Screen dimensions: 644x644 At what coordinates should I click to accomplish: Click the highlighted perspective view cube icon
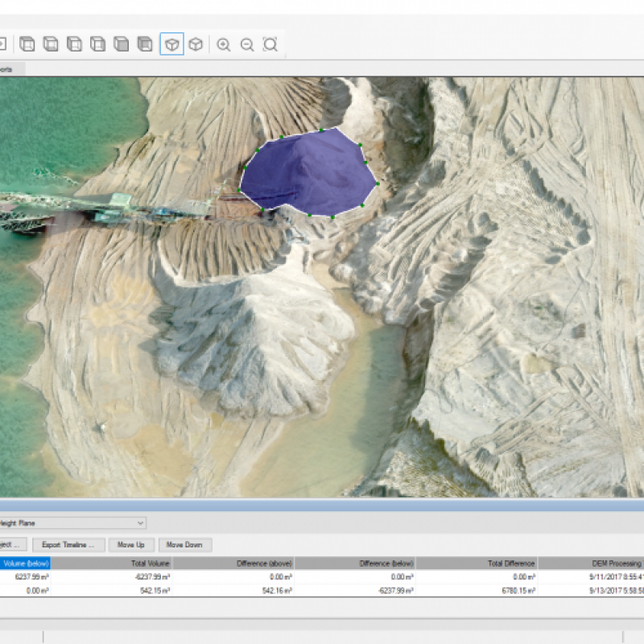pyautogui.click(x=171, y=44)
